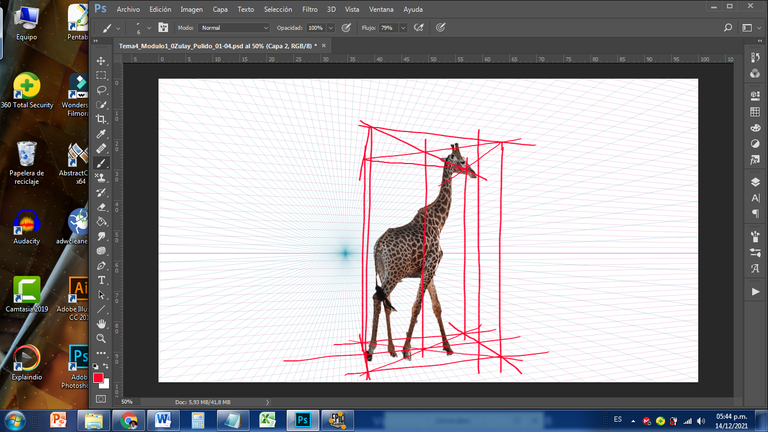Collapse the right panel dock double arrows
Image resolution: width=768 pixels, height=432 pixels.
[760, 41]
